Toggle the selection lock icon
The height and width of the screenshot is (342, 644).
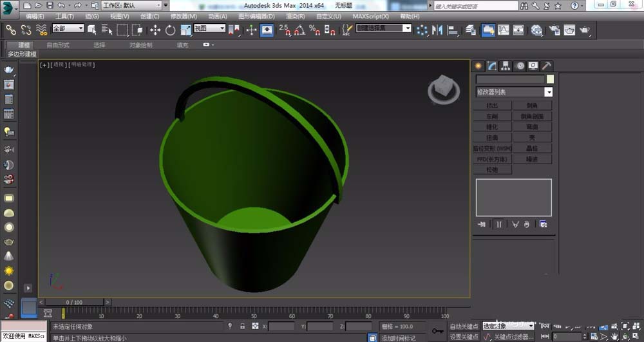coord(242,327)
